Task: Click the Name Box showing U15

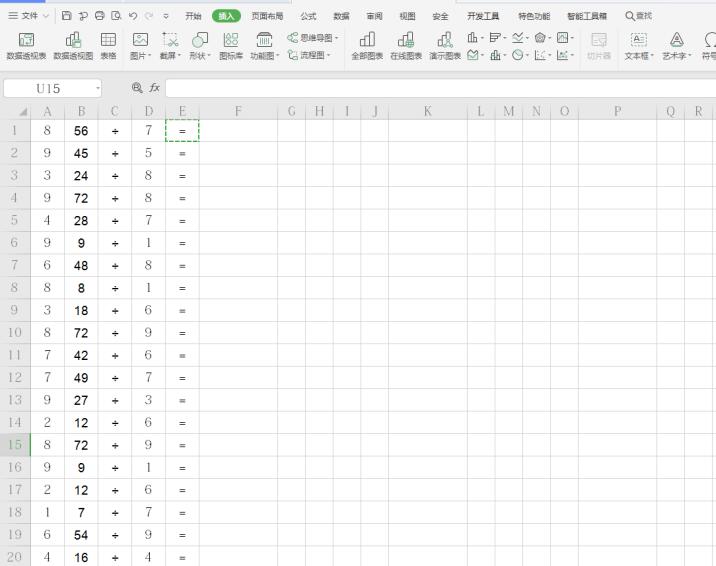Action: tap(53, 88)
